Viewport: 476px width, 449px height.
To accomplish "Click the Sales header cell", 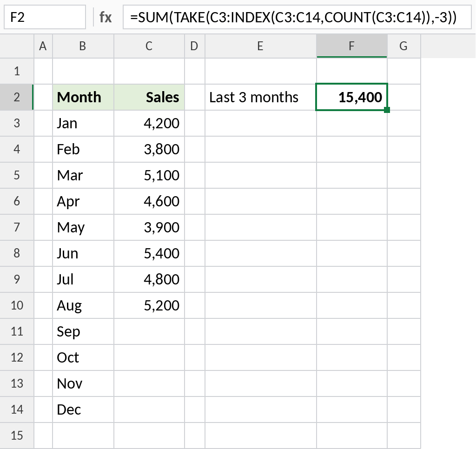I will 149,97.
